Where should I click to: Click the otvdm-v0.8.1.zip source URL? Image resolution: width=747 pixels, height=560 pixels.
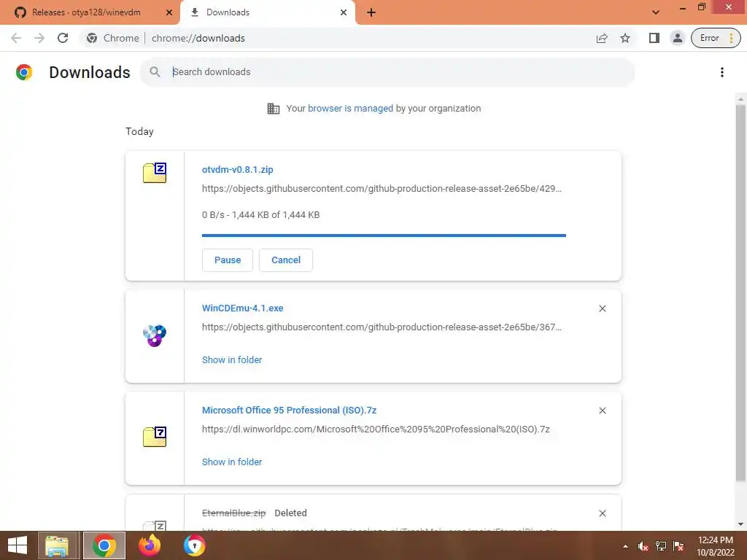tap(382, 189)
